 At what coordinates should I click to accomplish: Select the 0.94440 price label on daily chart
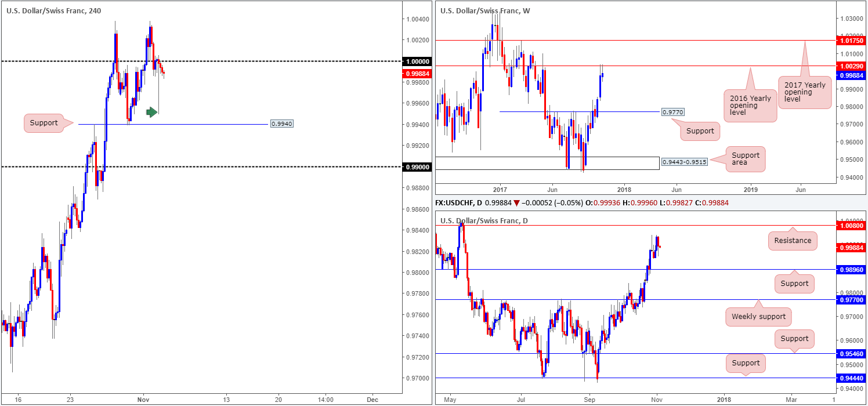(851, 378)
